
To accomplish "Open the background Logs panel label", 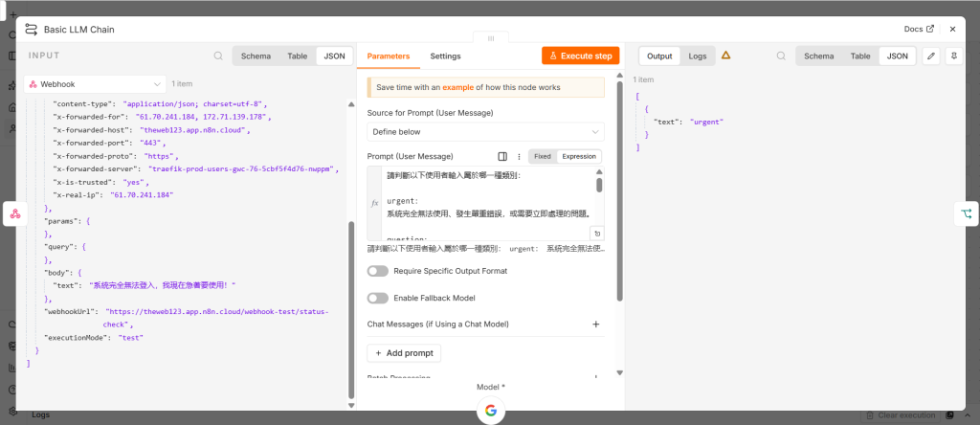I will (40, 415).
